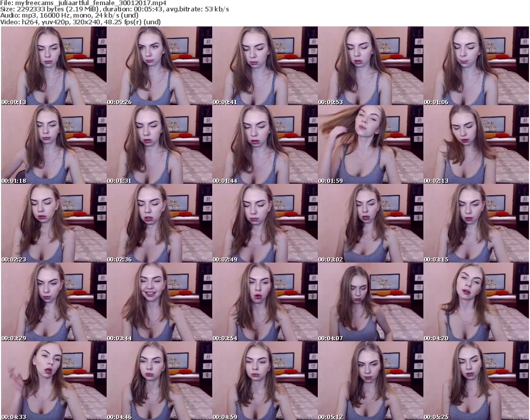Select the thumbnail timestamped 00:02:36

(x=159, y=223)
